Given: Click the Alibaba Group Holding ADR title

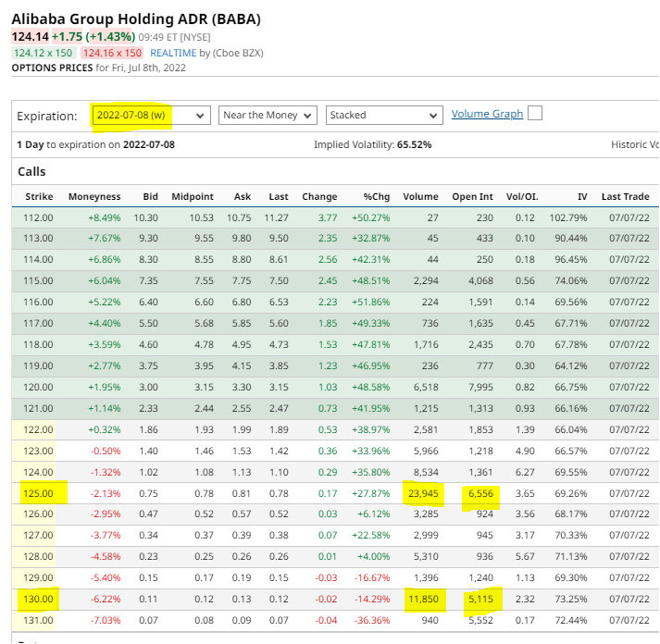Looking at the screenshot, I should (x=136, y=19).
